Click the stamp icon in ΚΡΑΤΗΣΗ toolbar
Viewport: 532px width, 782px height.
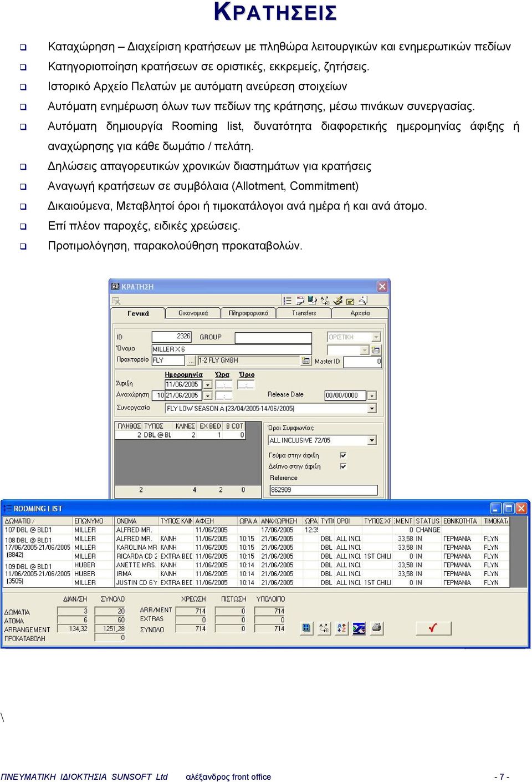[338, 301]
